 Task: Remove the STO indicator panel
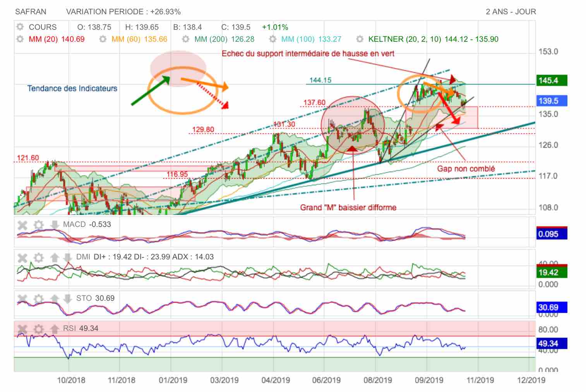pyautogui.click(x=22, y=298)
